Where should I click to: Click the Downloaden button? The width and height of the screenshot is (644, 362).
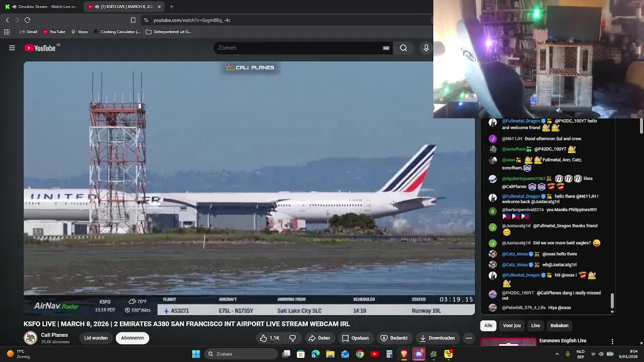(437, 338)
